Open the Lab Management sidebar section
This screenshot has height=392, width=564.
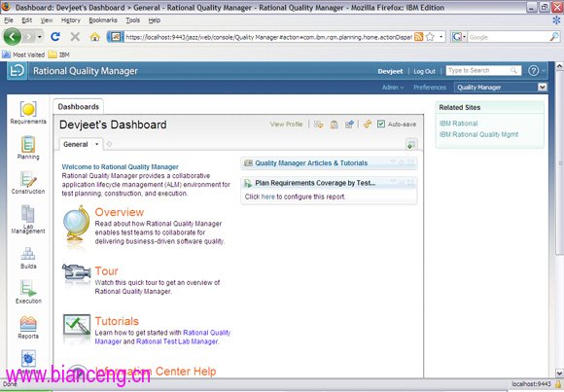(28, 220)
